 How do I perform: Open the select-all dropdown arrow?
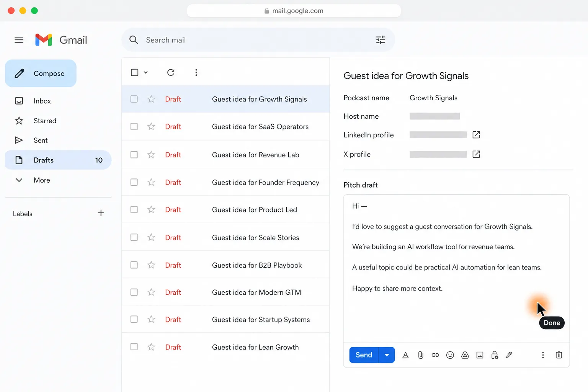pyautogui.click(x=146, y=72)
